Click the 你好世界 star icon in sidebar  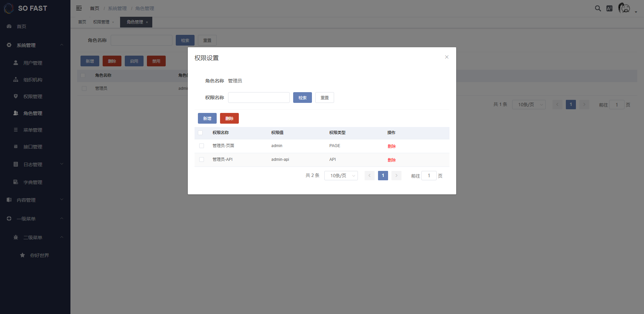(22, 255)
